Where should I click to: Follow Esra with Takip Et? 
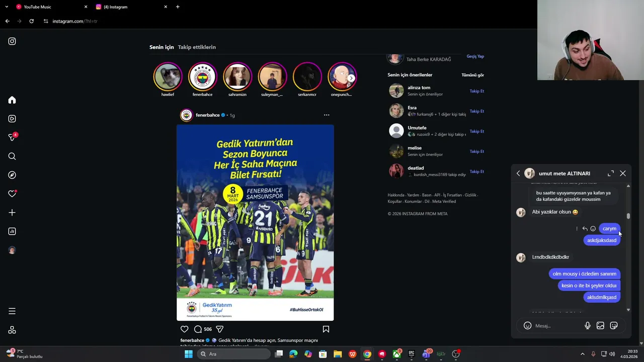[x=477, y=111]
